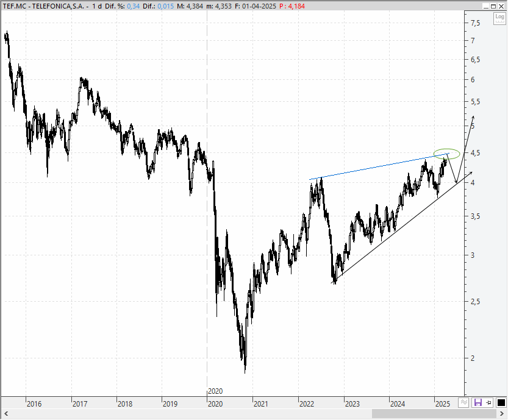
Task: Click the 1 d timeframe label
Action: pyautogui.click(x=97, y=6)
